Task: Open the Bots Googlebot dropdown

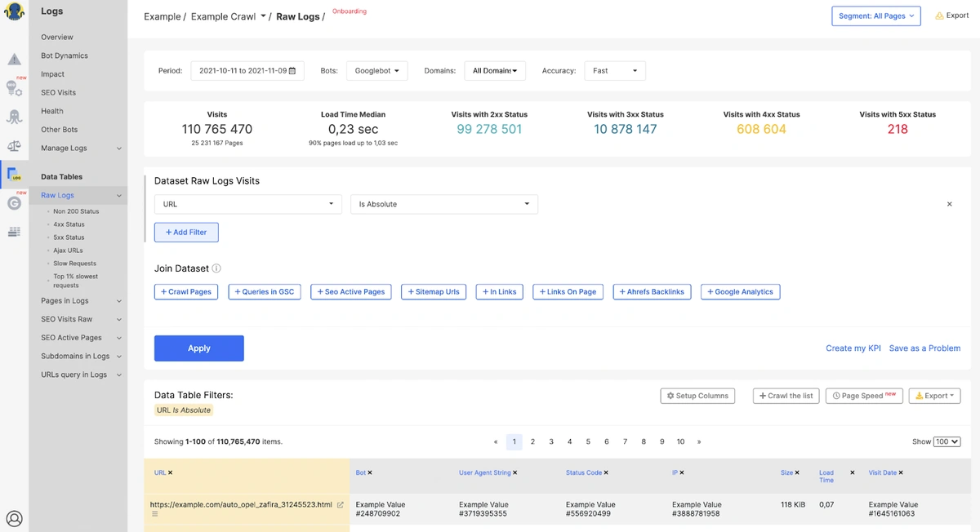Action: 376,71
